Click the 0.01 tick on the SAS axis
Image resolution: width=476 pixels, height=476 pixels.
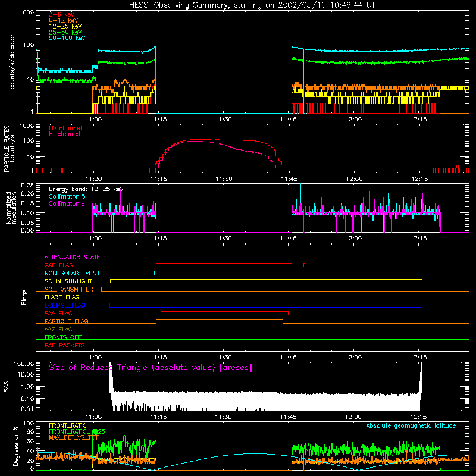click(x=27, y=409)
